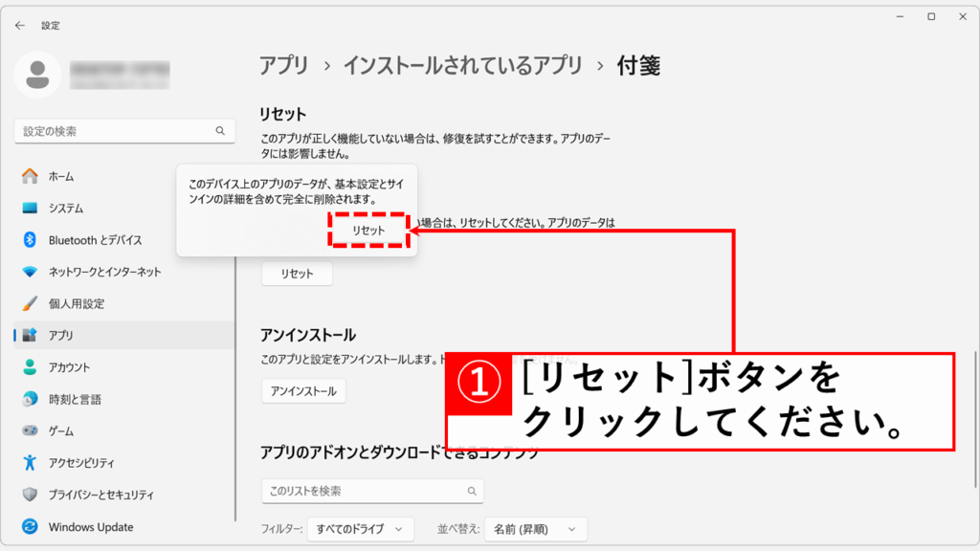
Task: Click the プライバシーとセキュリティ label
Action: click(101, 495)
